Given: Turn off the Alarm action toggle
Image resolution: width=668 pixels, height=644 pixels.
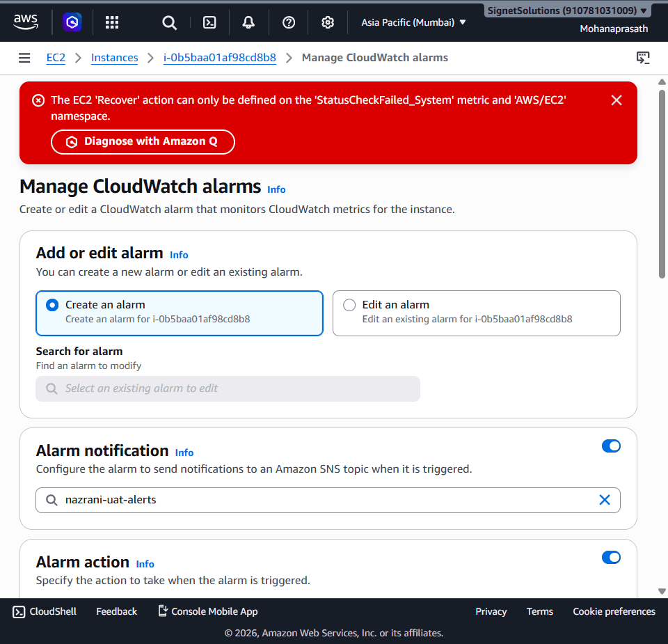Looking at the screenshot, I should click(x=611, y=558).
